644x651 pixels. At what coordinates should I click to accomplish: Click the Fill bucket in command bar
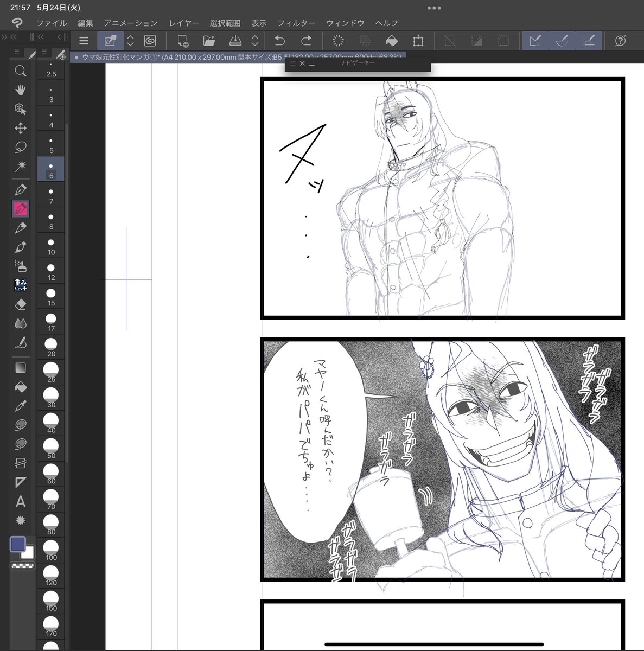click(391, 41)
